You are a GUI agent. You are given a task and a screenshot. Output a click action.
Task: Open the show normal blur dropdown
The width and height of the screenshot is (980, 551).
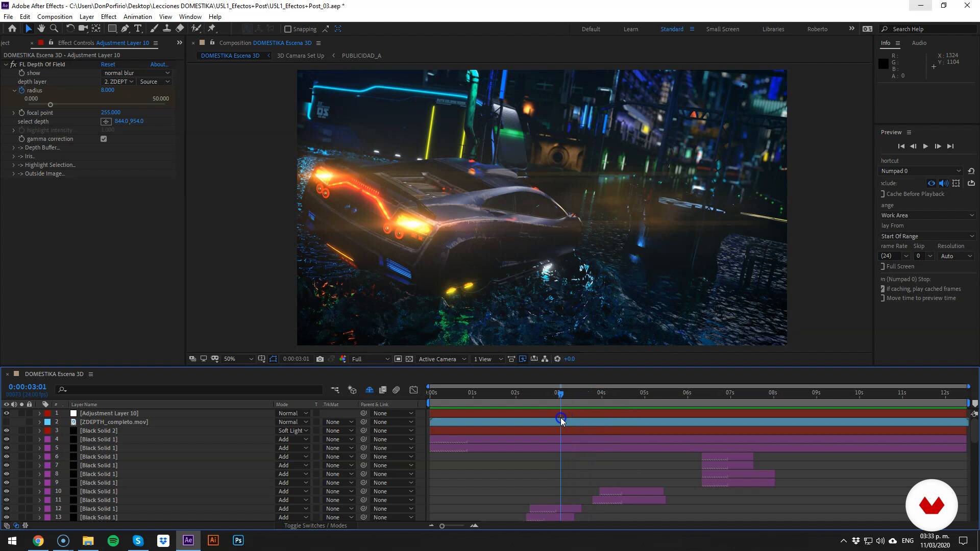click(x=136, y=73)
